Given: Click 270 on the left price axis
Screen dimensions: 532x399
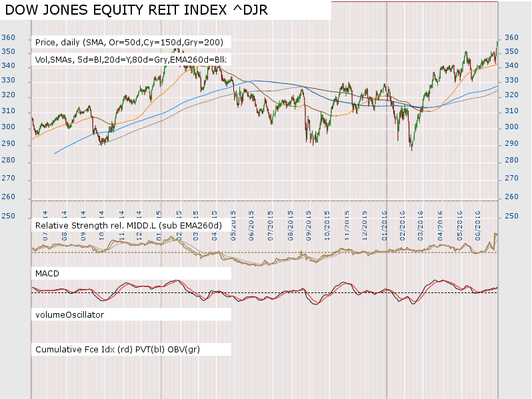Looking at the screenshot, I should (9, 178).
